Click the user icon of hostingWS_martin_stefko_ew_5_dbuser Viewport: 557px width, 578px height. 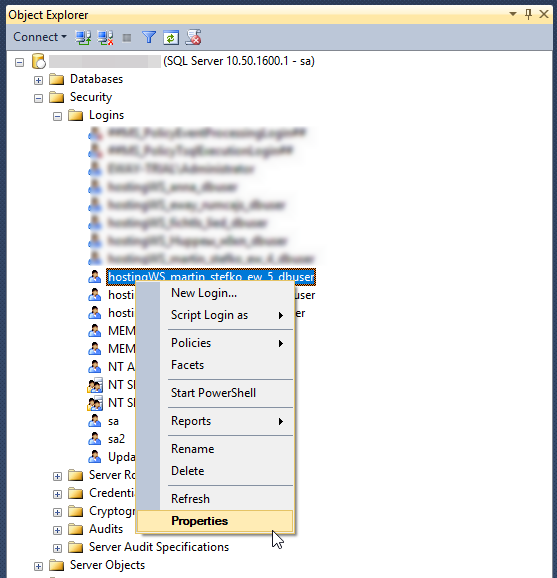pyautogui.click(x=95, y=276)
